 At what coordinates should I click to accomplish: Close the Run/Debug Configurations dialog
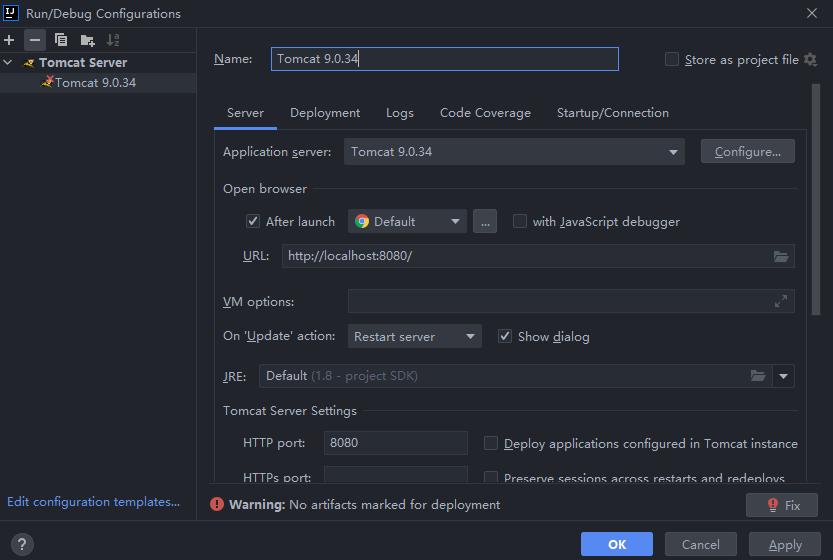(812, 13)
